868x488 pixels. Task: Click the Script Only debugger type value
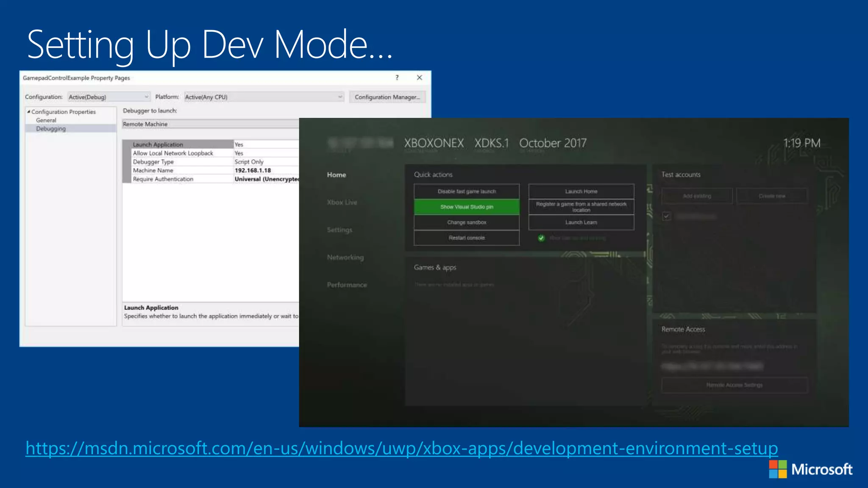coord(249,162)
